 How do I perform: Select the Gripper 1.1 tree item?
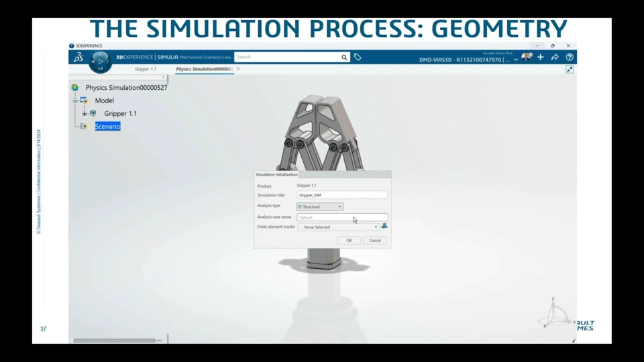(x=120, y=114)
